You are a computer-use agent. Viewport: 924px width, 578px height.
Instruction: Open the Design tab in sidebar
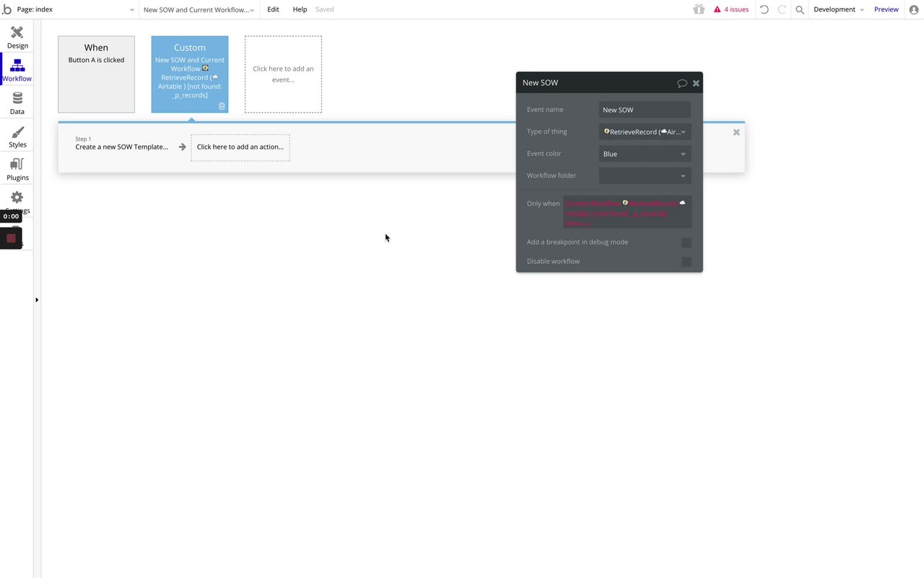[x=17, y=38]
